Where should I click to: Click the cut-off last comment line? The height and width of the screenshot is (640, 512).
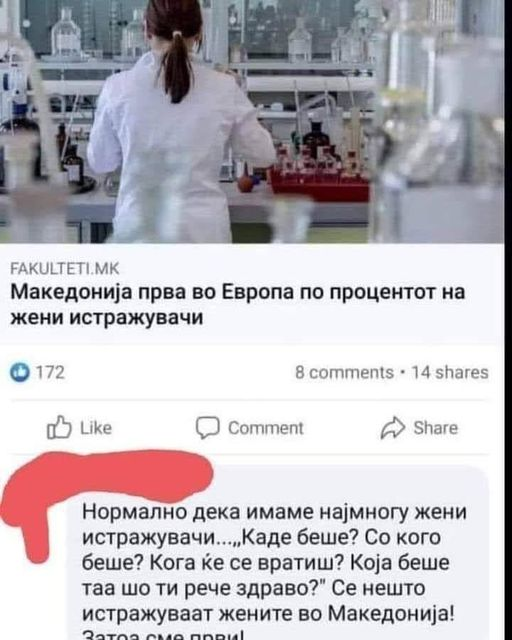[x=163, y=635]
